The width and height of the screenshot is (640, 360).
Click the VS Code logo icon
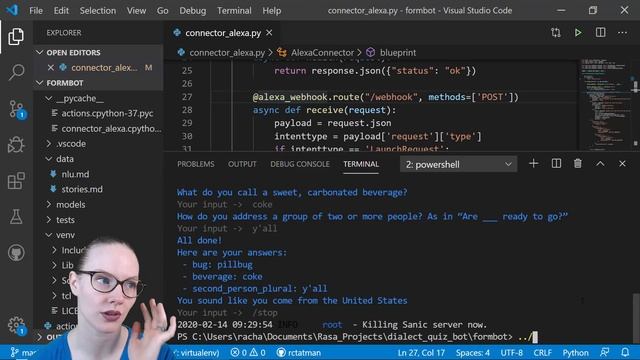point(12,10)
